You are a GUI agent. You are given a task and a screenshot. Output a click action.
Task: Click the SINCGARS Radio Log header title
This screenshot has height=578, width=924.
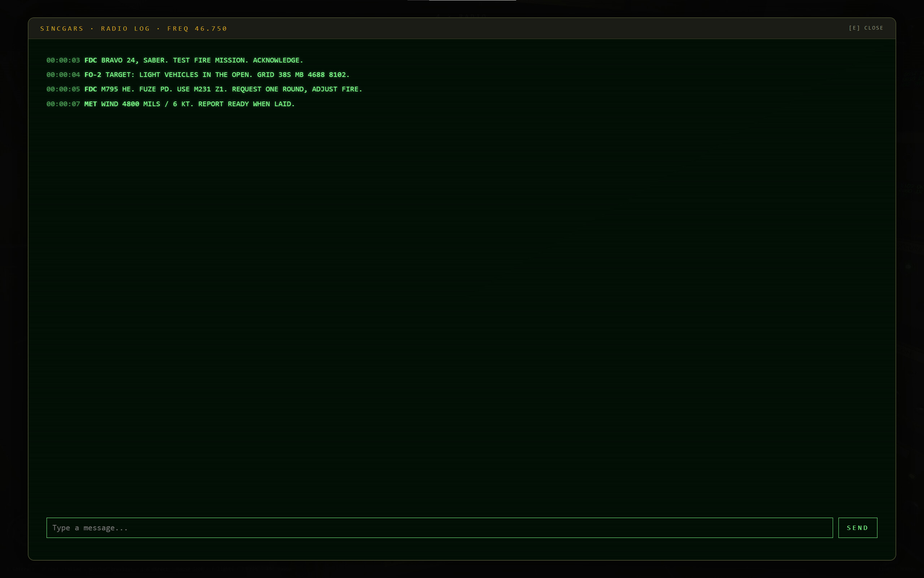[134, 29]
